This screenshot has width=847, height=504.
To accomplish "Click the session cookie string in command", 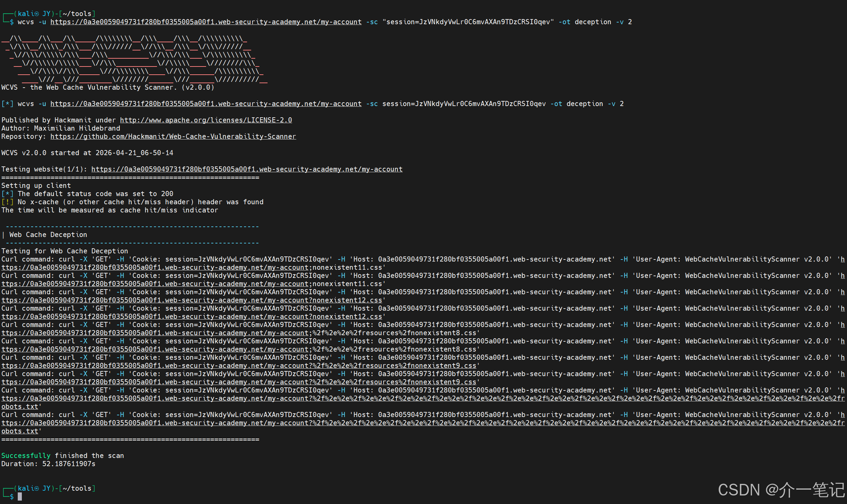I will [x=468, y=22].
